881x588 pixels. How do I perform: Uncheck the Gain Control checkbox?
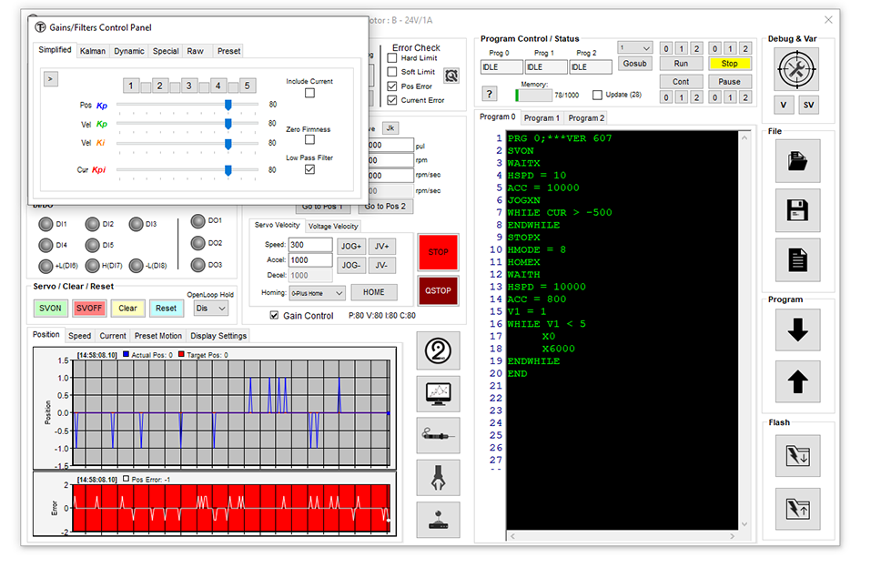coord(275,316)
